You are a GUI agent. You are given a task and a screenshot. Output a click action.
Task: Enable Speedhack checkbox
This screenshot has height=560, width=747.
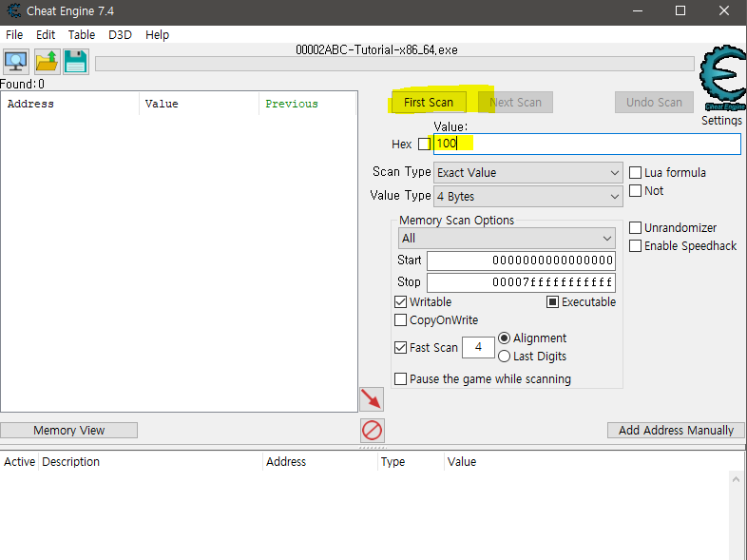(x=636, y=246)
